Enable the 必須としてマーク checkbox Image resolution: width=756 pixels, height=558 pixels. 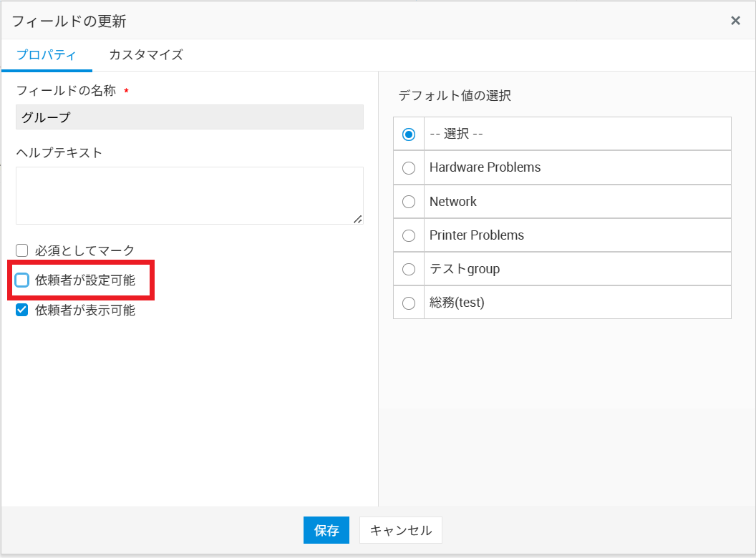coord(22,250)
